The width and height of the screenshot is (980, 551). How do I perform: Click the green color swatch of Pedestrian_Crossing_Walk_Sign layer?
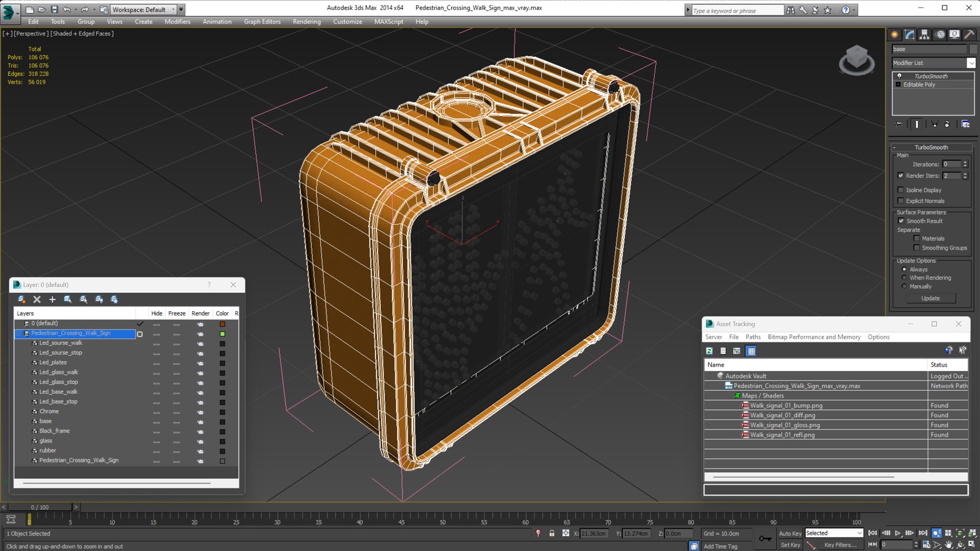coord(223,334)
